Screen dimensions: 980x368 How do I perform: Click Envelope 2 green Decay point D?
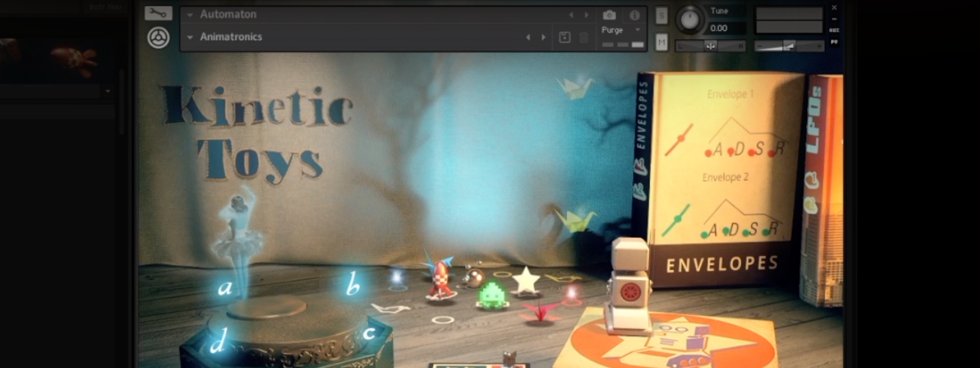pyautogui.click(x=726, y=231)
